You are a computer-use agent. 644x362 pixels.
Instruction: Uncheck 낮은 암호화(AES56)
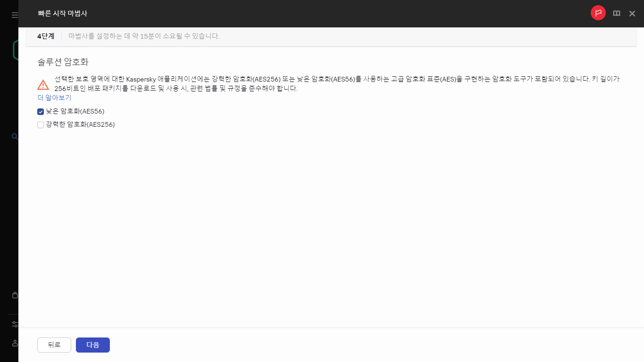(x=40, y=111)
